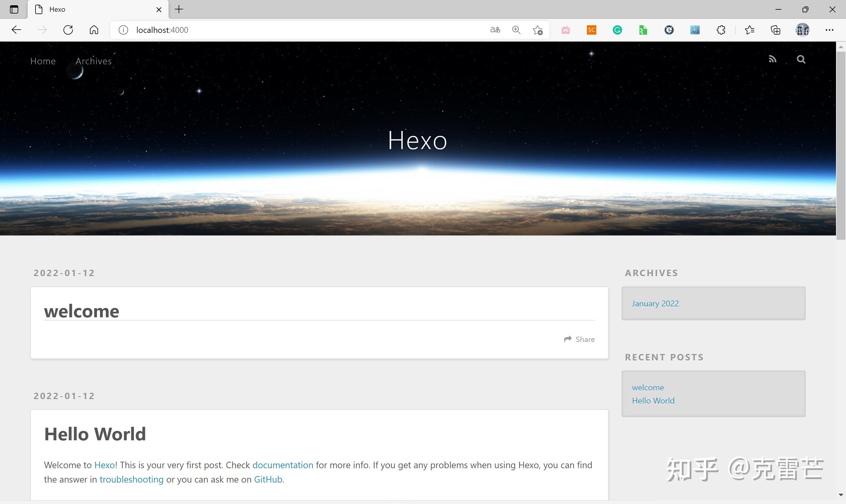The image size is (846, 504).
Task: Reload the current page
Action: pos(68,30)
